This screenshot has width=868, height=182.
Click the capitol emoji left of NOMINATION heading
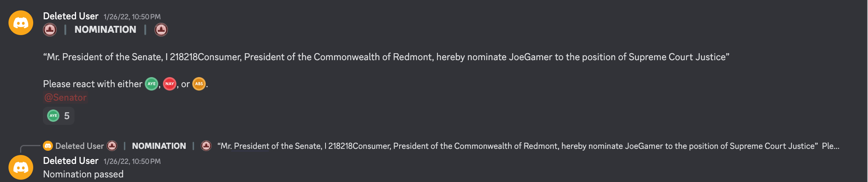click(50, 30)
